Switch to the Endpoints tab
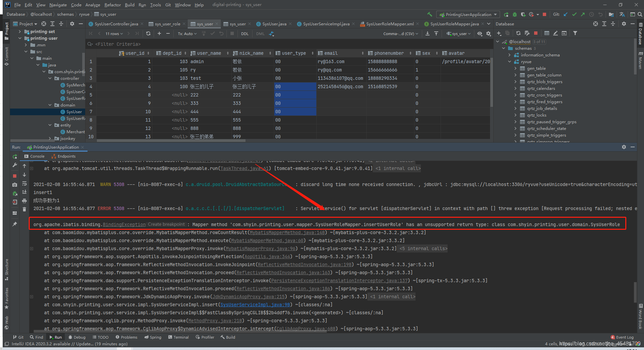The width and height of the screenshot is (644, 350). (x=63, y=156)
